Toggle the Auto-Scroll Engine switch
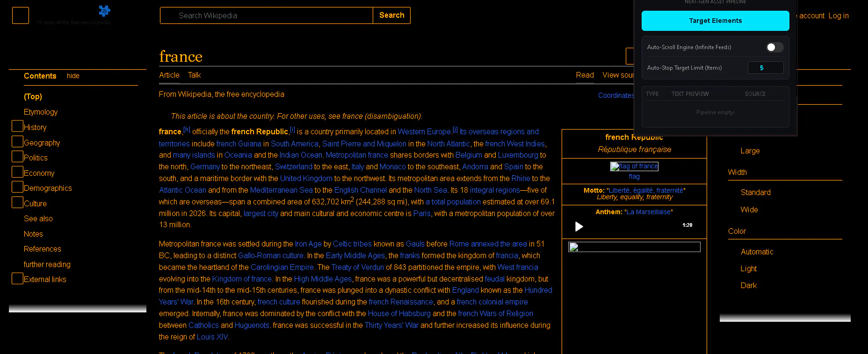 (774, 47)
